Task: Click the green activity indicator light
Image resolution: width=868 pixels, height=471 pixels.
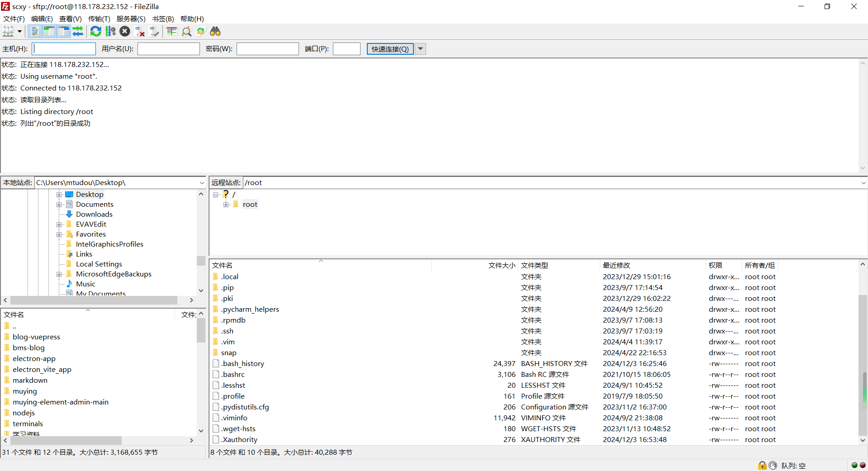Action: coord(854,465)
